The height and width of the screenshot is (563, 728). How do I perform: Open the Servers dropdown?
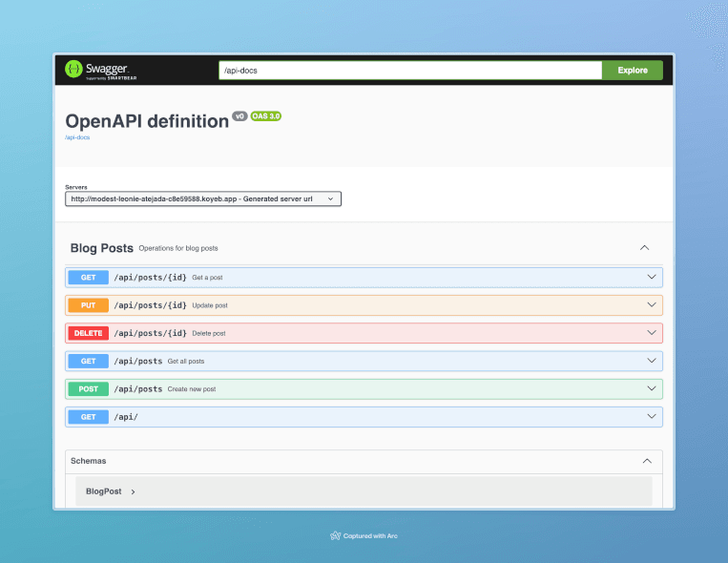point(203,198)
